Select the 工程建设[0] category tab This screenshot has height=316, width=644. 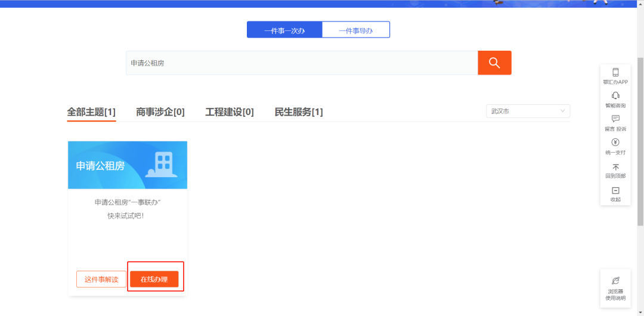(x=230, y=112)
